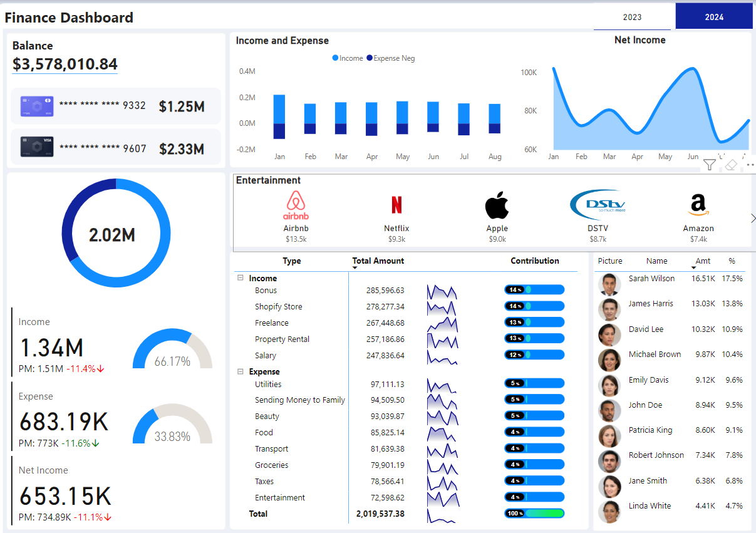Click the sort arrow under Total Amount header
Image resolution: width=756 pixels, height=533 pixels.
pyautogui.click(x=355, y=268)
